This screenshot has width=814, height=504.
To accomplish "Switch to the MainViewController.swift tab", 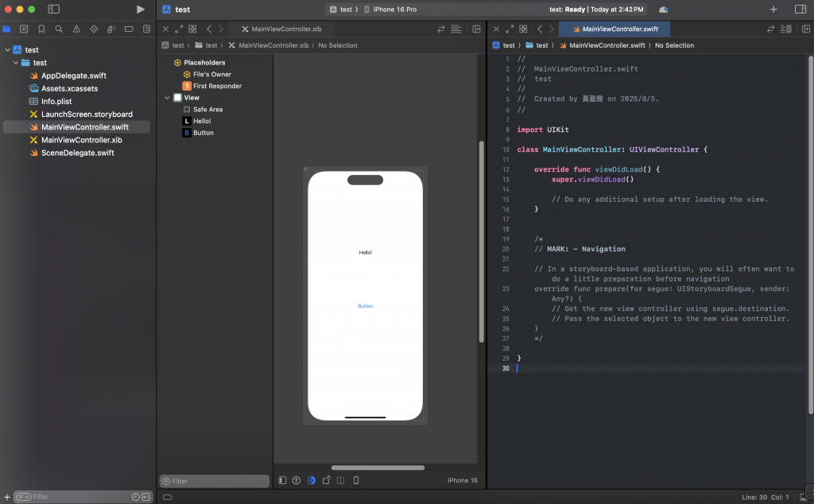I will click(x=615, y=29).
